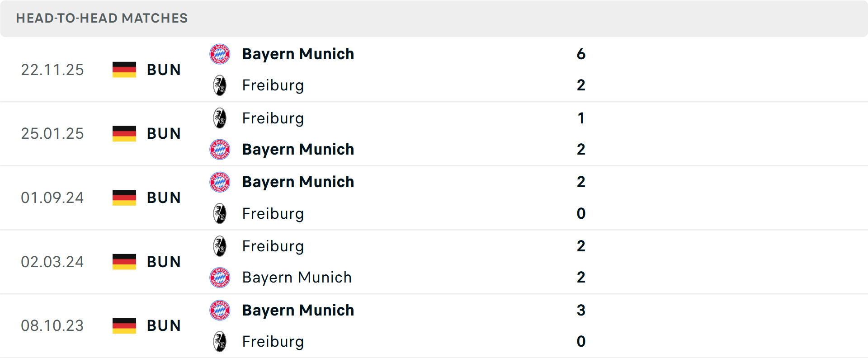Click the Bayern Munich logo in the 22.11.25 match
This screenshot has height=358, width=868.
tap(220, 54)
